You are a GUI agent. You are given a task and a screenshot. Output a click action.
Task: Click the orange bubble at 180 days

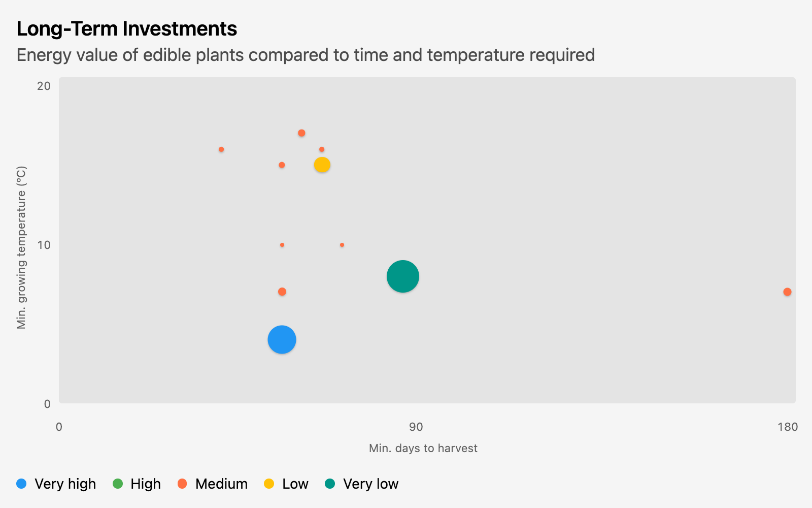pyautogui.click(x=787, y=292)
